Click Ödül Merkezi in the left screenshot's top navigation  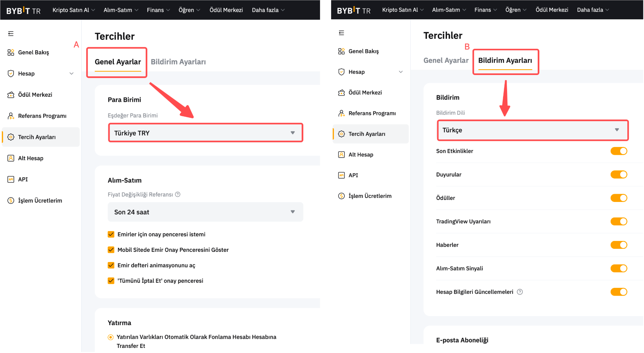(226, 10)
